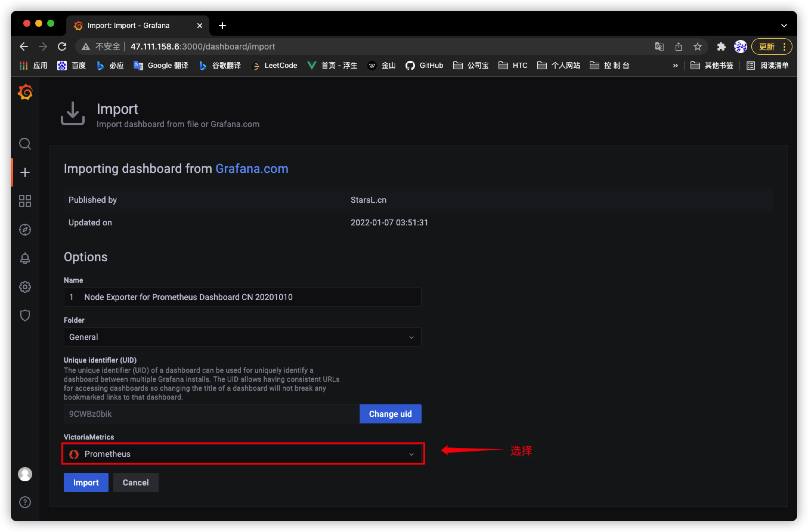
Task: Open the 百度 bookmark
Action: (x=71, y=66)
